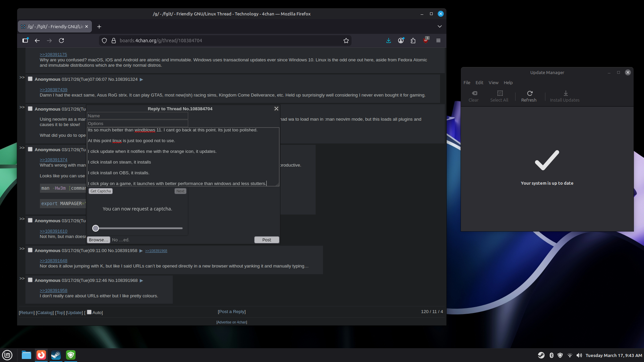
Task: Click the Firefox downloads arrow icon
Action: click(388, 41)
